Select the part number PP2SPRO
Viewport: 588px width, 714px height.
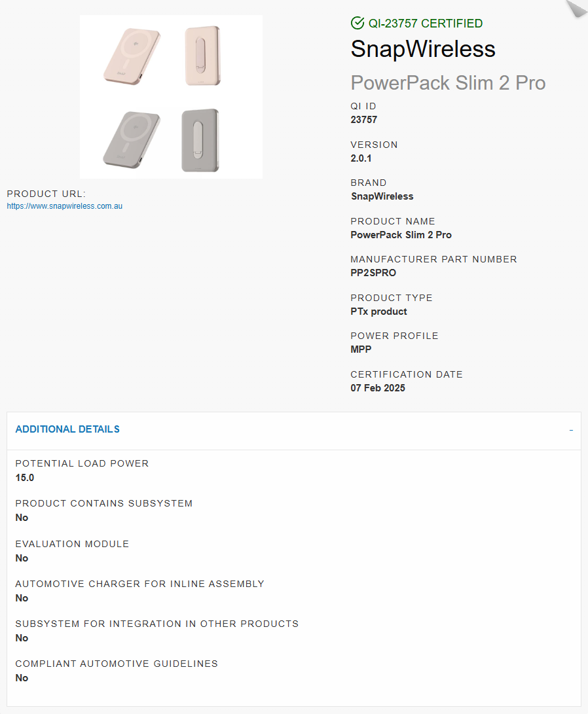click(x=373, y=273)
